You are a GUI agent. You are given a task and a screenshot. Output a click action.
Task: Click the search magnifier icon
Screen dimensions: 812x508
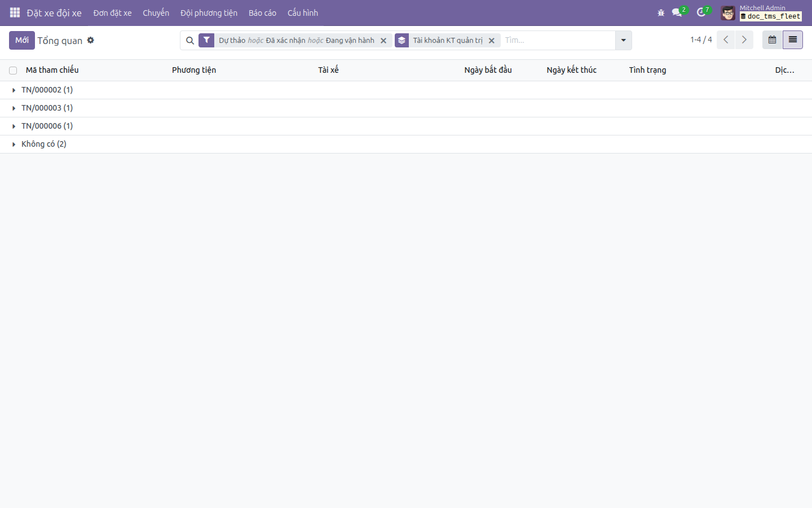[x=190, y=41]
